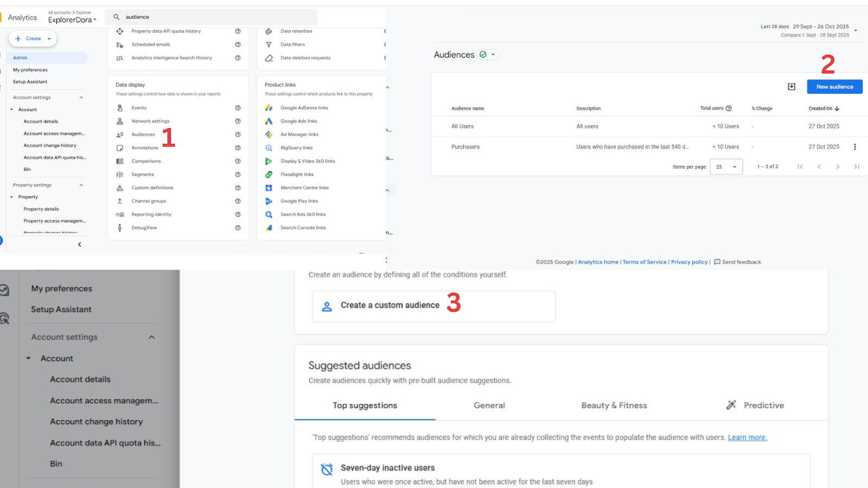Expand the date range picker
868x488 pixels.
tap(856, 30)
